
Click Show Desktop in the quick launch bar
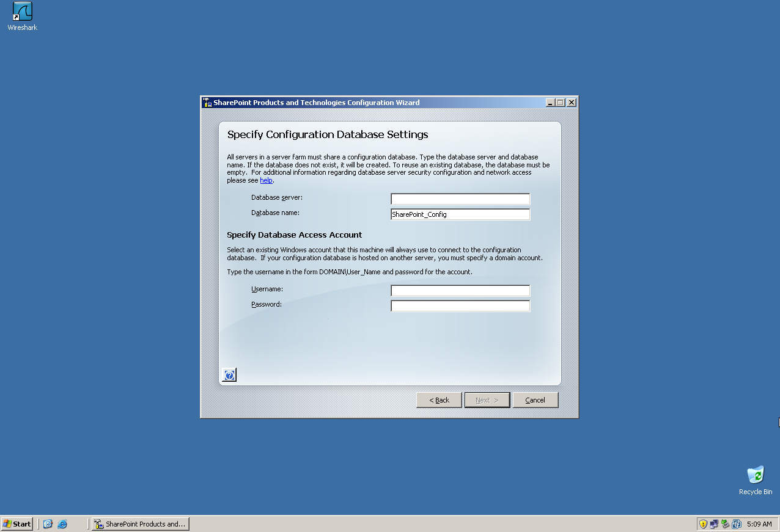tap(48, 523)
